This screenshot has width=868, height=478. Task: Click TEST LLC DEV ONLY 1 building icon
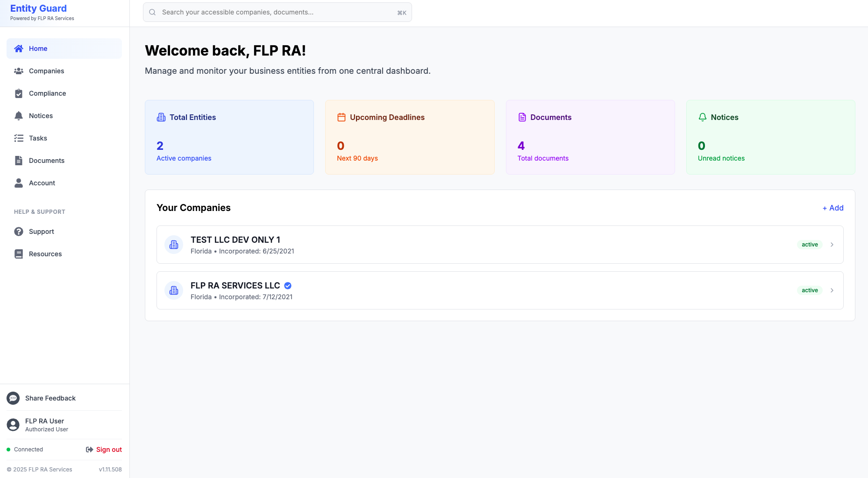point(174,245)
